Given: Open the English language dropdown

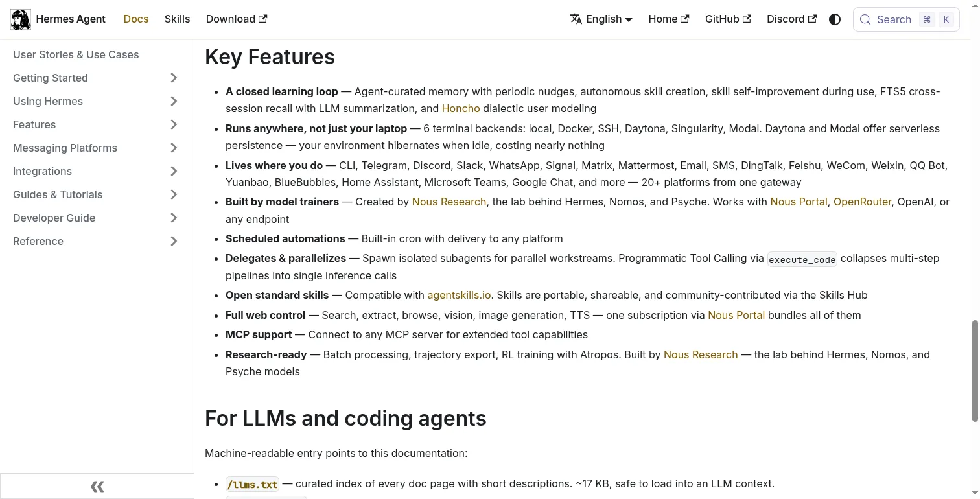Looking at the screenshot, I should pyautogui.click(x=601, y=19).
